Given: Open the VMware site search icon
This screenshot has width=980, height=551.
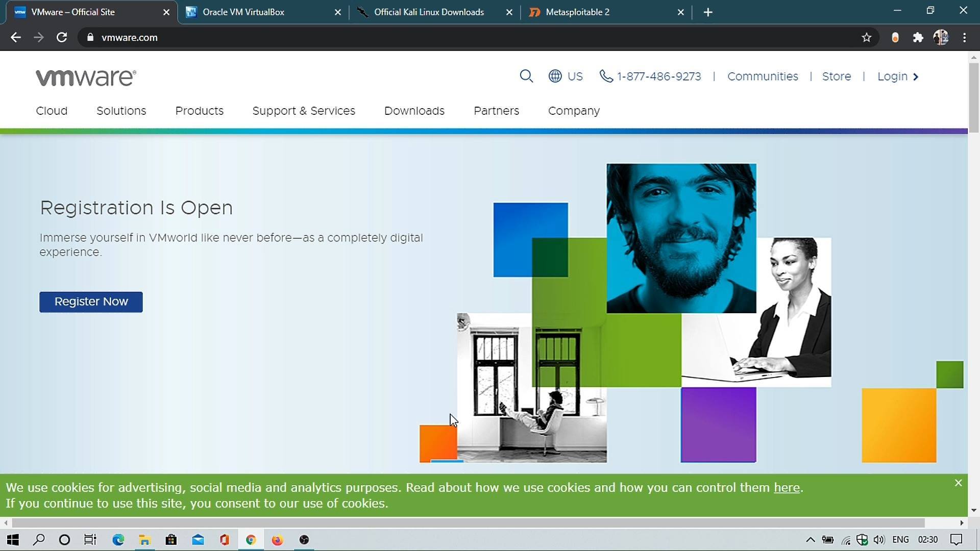Looking at the screenshot, I should (x=526, y=77).
